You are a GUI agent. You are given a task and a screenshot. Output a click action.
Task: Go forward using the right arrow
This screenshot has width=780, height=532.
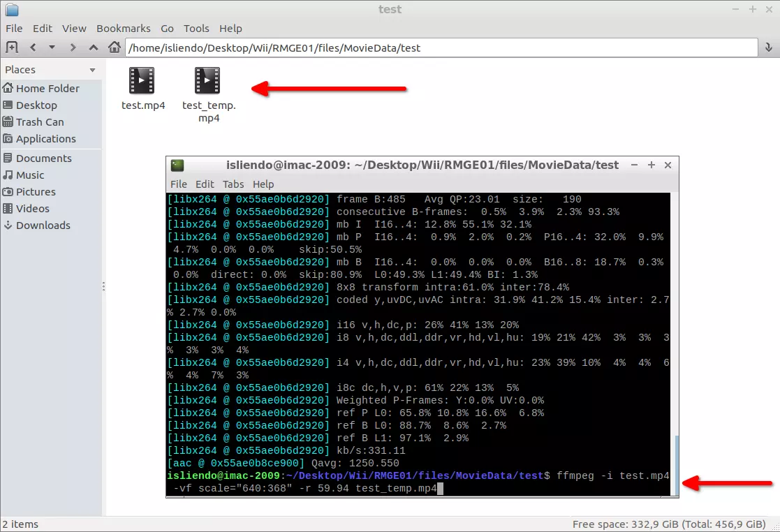73,47
